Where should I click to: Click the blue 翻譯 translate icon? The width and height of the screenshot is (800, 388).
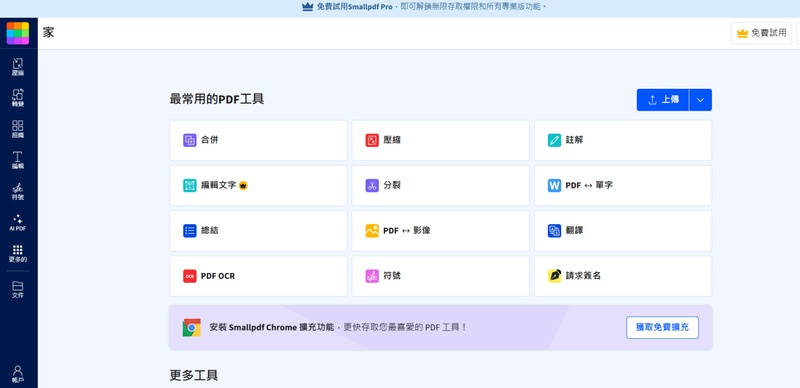tap(555, 231)
